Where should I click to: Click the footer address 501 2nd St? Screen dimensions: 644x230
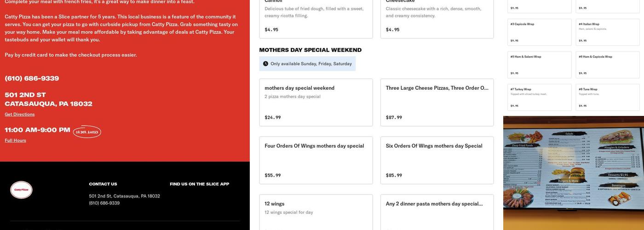[124, 196]
